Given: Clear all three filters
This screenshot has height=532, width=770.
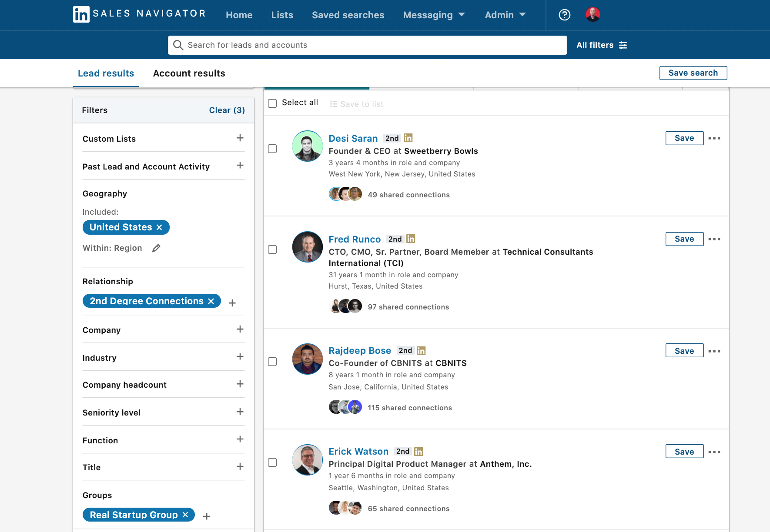Looking at the screenshot, I should (227, 110).
